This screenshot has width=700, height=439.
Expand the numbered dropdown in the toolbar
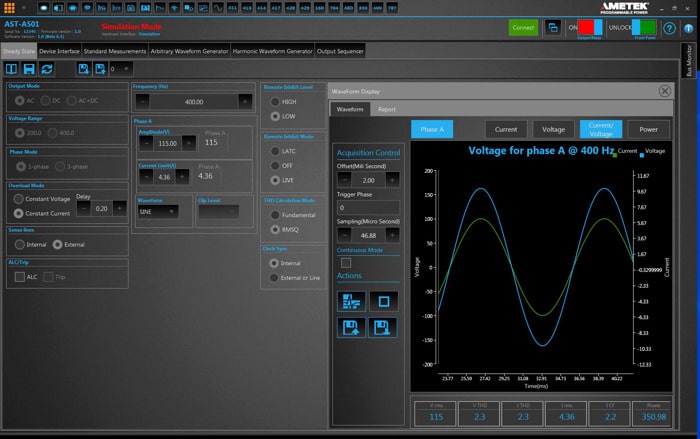[x=119, y=69]
